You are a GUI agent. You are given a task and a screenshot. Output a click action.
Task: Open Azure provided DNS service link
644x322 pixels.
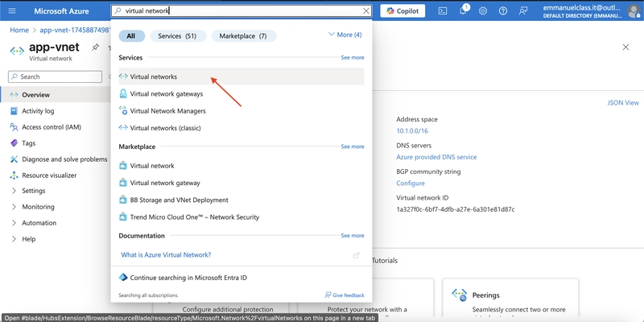(436, 157)
